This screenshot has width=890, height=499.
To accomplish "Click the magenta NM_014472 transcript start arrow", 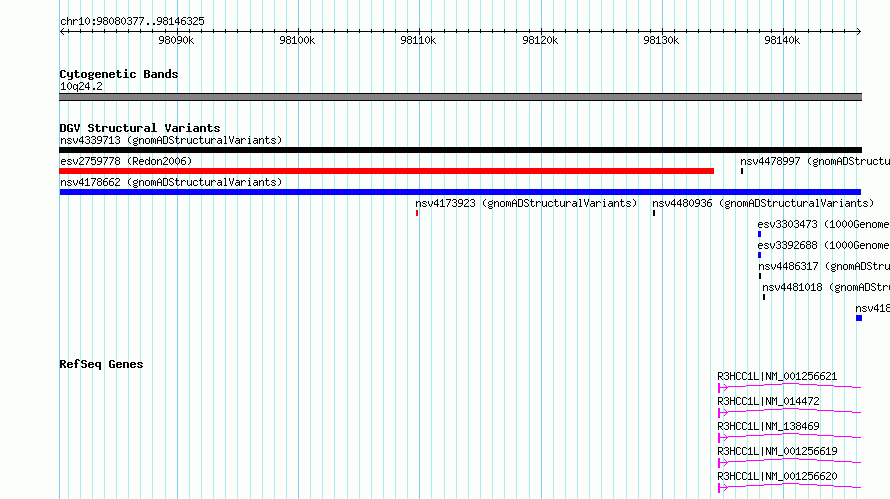I will point(723,413).
